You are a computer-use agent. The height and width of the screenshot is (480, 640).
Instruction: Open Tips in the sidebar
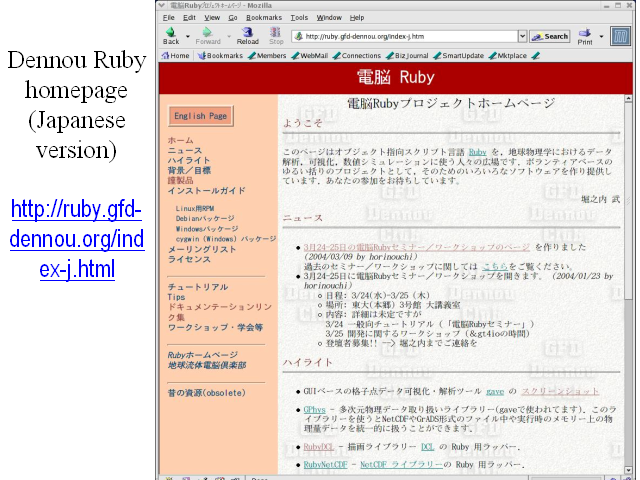pos(176,297)
